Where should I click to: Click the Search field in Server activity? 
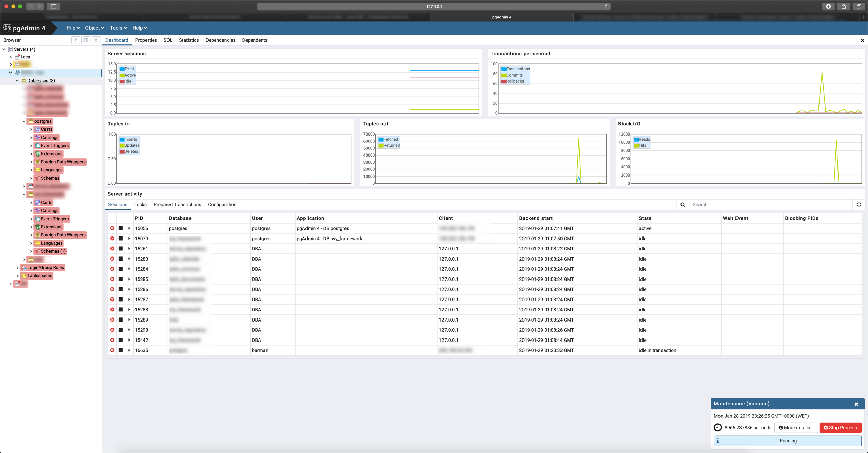click(x=771, y=205)
